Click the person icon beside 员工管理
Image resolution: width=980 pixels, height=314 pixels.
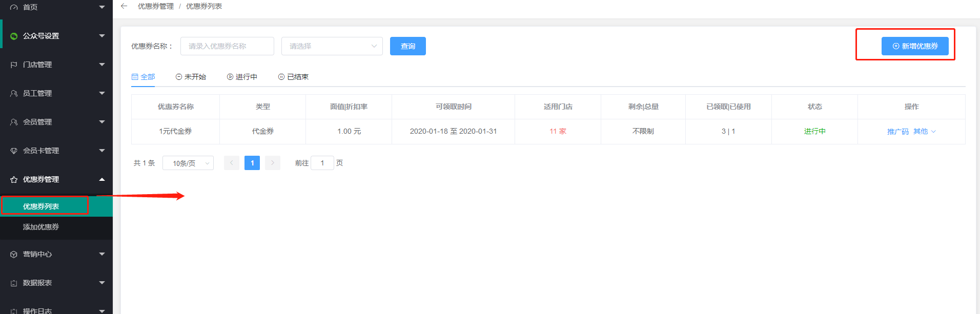(14, 93)
